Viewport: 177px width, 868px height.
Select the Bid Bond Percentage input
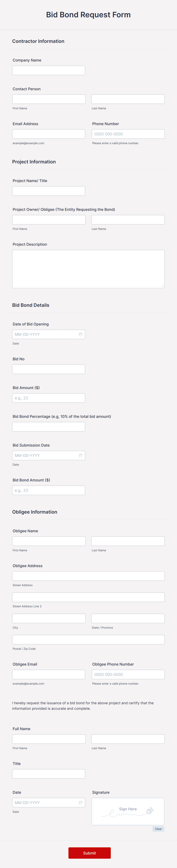pyautogui.click(x=49, y=426)
